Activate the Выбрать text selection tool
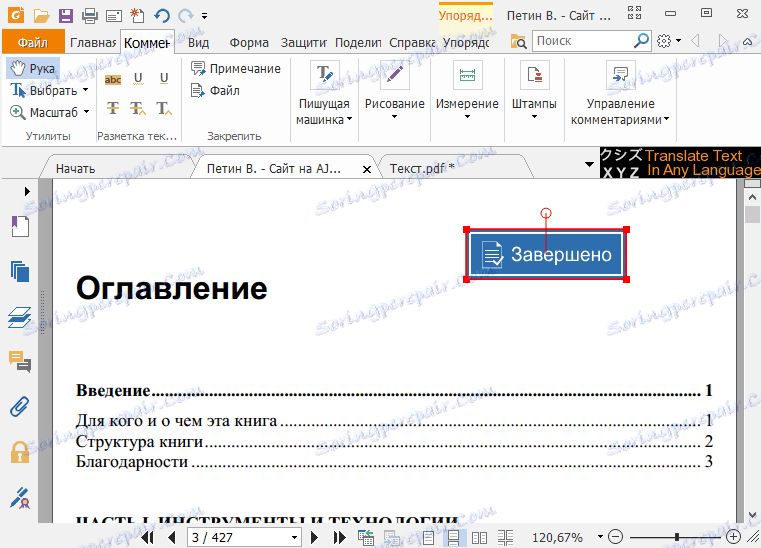761x548 pixels. [44, 90]
